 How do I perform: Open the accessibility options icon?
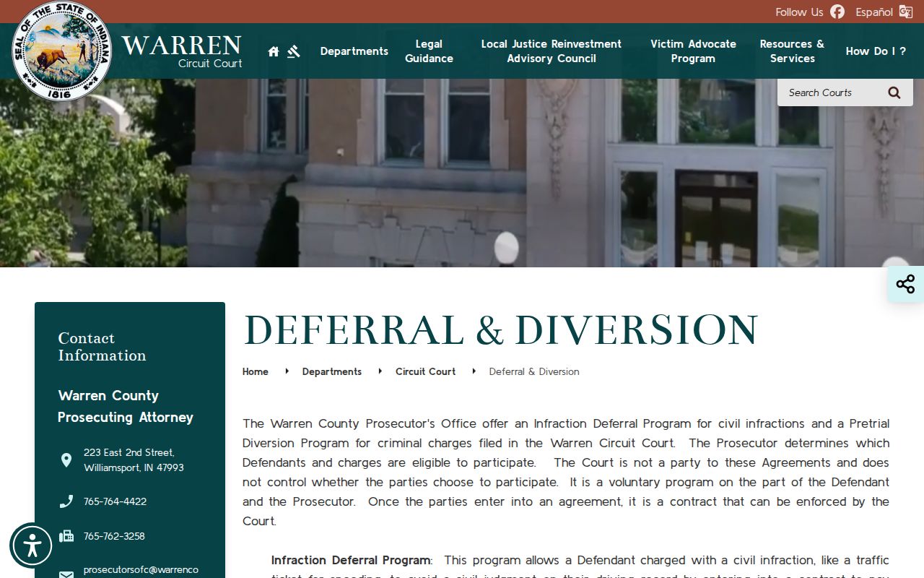coord(32,545)
